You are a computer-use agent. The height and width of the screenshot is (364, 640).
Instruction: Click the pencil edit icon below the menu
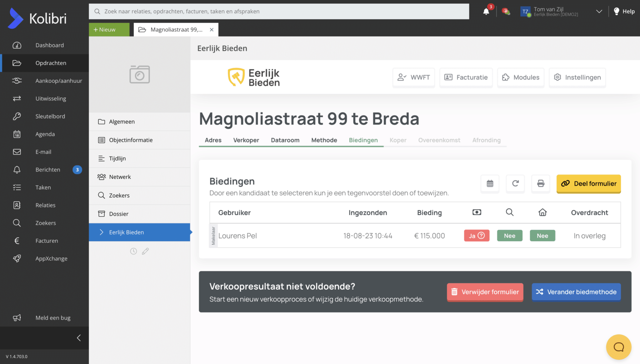click(145, 251)
